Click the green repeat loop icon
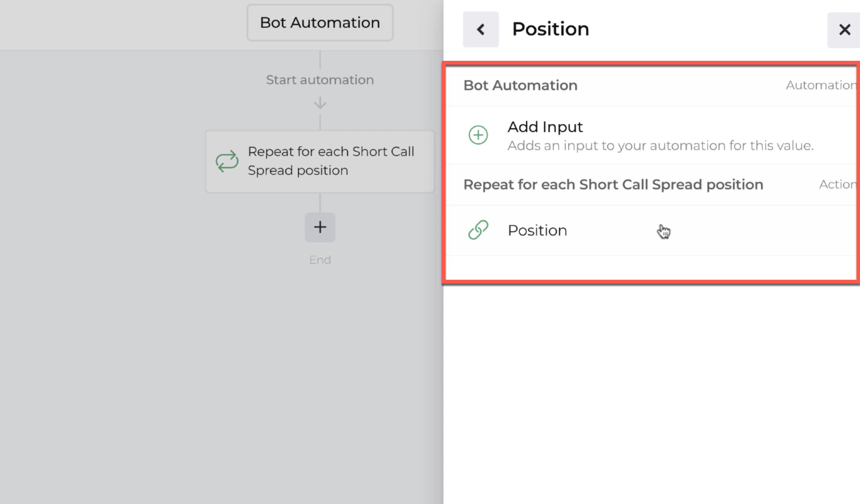 click(227, 161)
